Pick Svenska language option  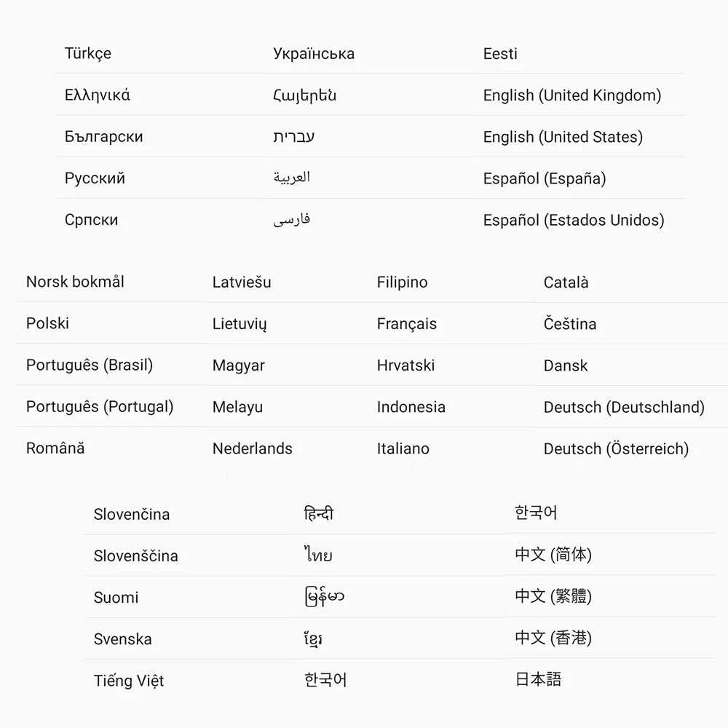pos(123,639)
